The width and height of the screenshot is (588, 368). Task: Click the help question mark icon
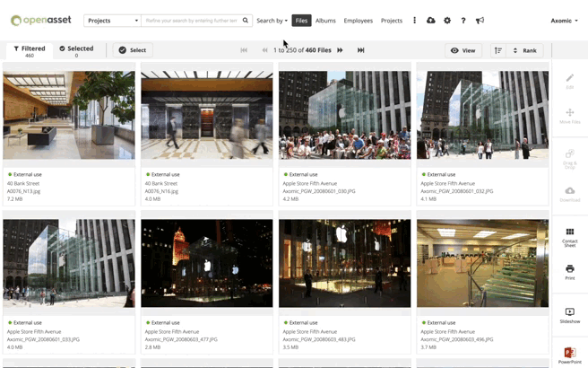(463, 21)
